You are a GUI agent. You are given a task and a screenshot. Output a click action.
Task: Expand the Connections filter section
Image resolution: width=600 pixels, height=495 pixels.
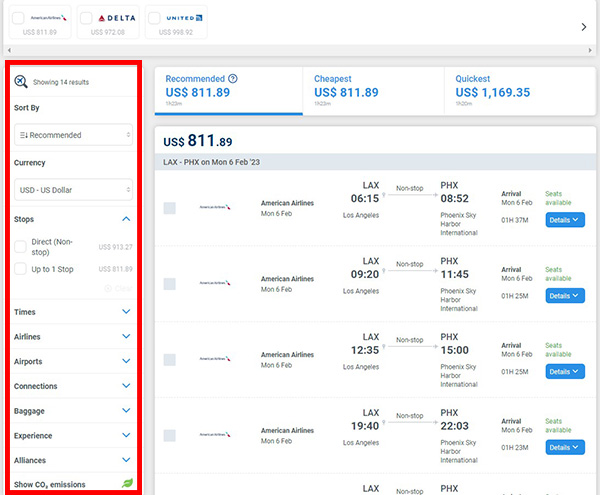pyautogui.click(x=126, y=386)
